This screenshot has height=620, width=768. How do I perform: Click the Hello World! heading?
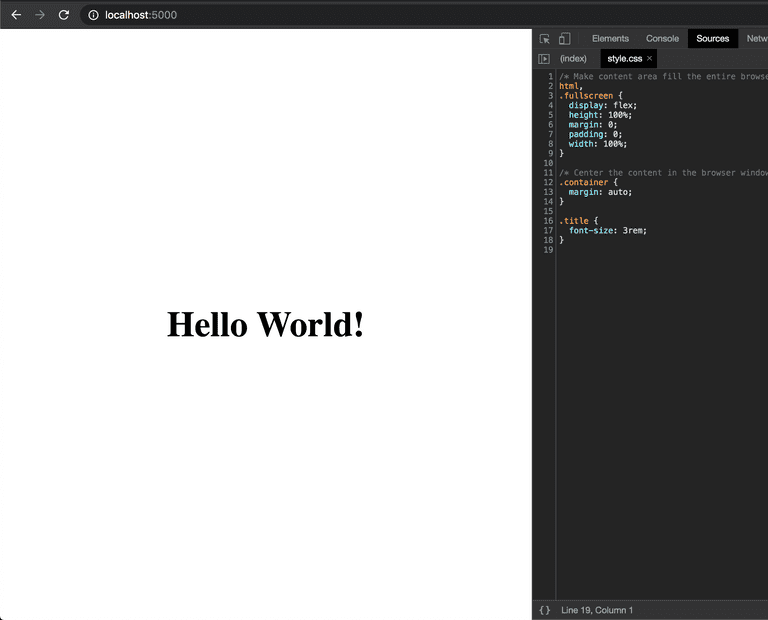pos(265,325)
